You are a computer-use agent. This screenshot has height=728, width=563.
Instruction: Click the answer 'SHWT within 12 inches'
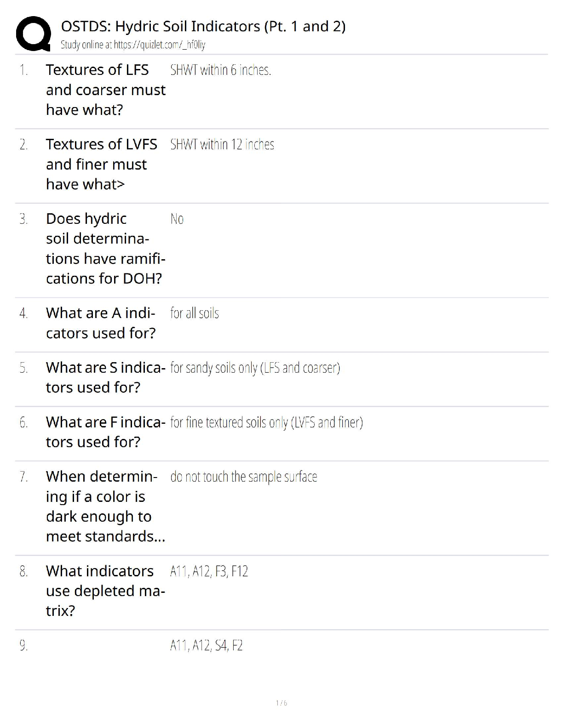pos(222,145)
